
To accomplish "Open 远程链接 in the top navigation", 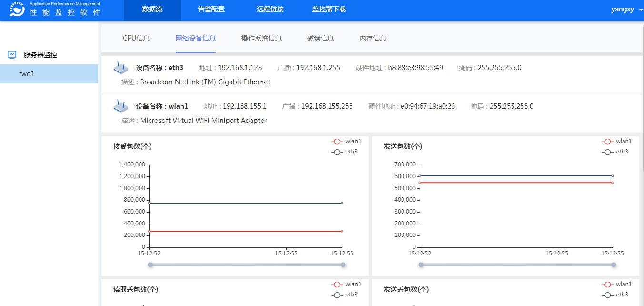I will (270, 10).
